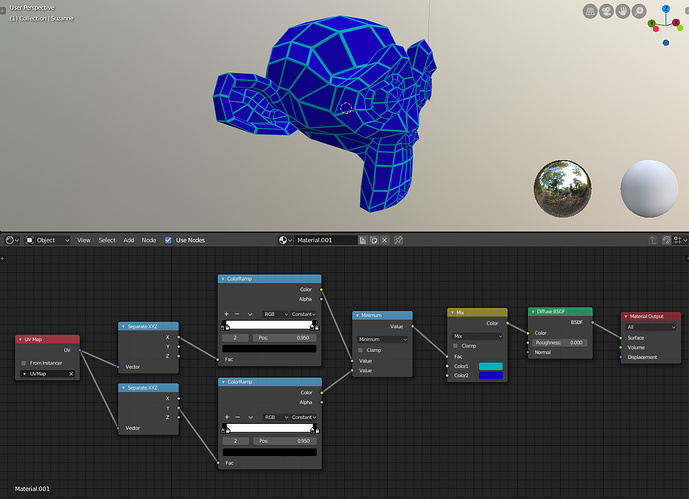Open the Mix blend type dropdown
Viewport: 689px width, 499px height.
(x=477, y=336)
